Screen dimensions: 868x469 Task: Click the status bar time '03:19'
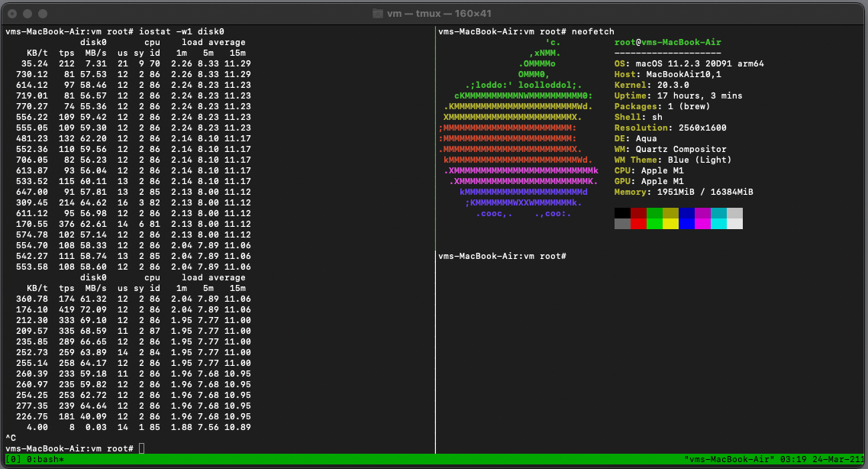point(793,460)
